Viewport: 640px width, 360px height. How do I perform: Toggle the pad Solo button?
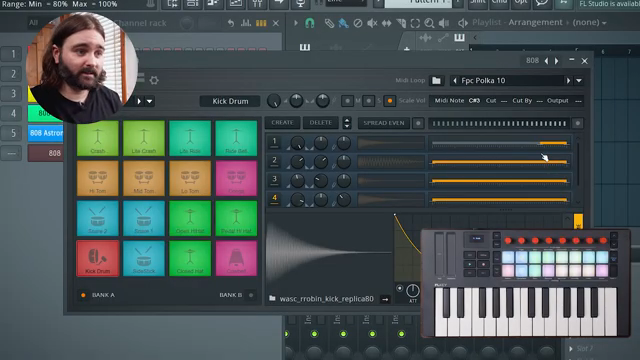click(x=369, y=101)
